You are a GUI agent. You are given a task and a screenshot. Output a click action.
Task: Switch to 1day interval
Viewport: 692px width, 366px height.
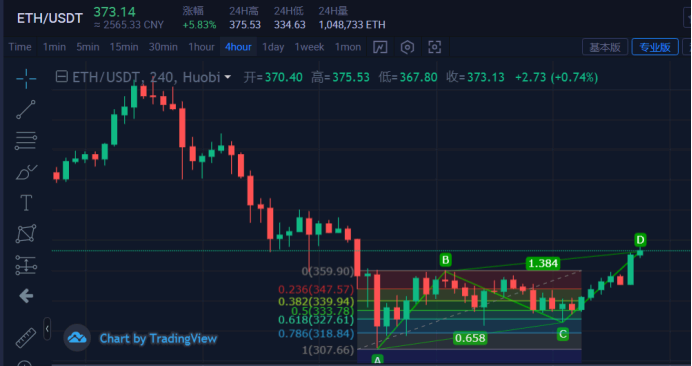(x=273, y=47)
